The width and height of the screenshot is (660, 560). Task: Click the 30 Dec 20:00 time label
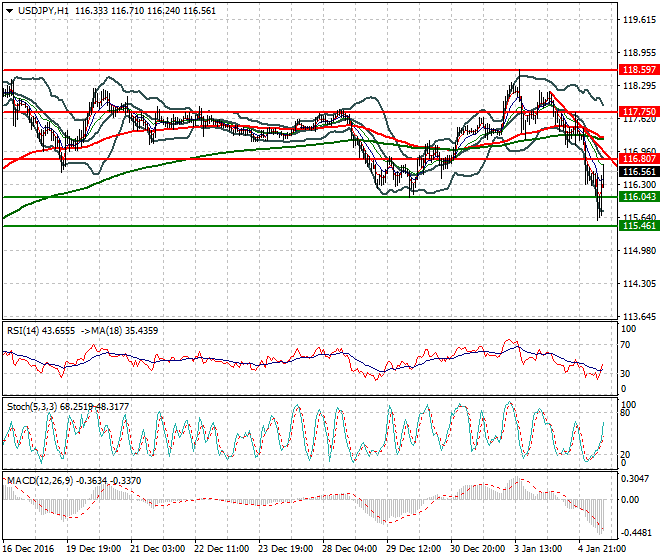pyautogui.click(x=477, y=549)
